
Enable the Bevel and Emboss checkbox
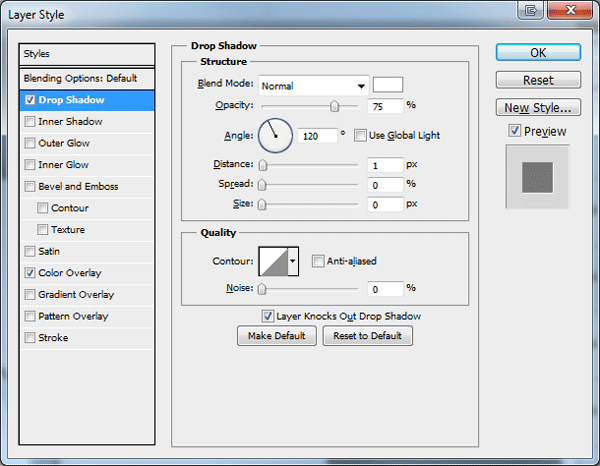pos(30,186)
